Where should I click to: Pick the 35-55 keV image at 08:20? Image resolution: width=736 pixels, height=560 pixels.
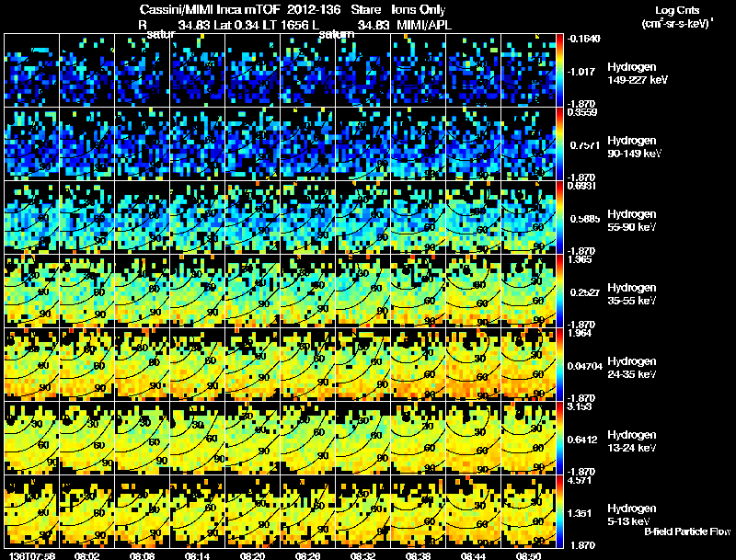[x=252, y=291]
